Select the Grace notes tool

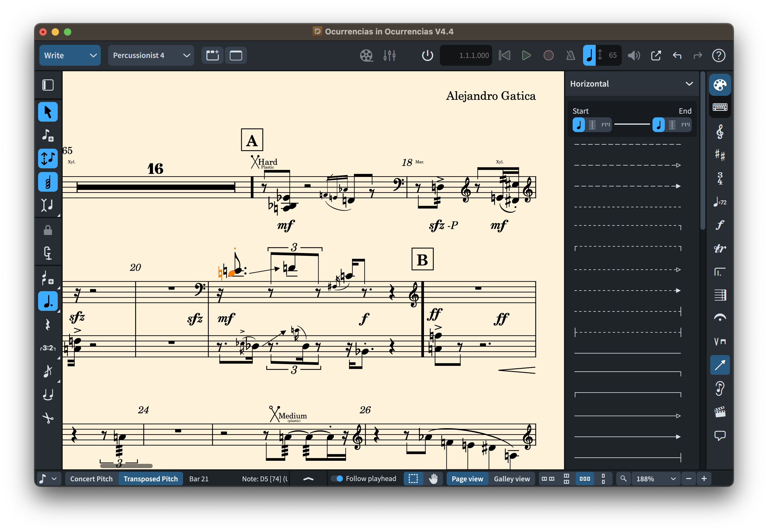pos(48,371)
